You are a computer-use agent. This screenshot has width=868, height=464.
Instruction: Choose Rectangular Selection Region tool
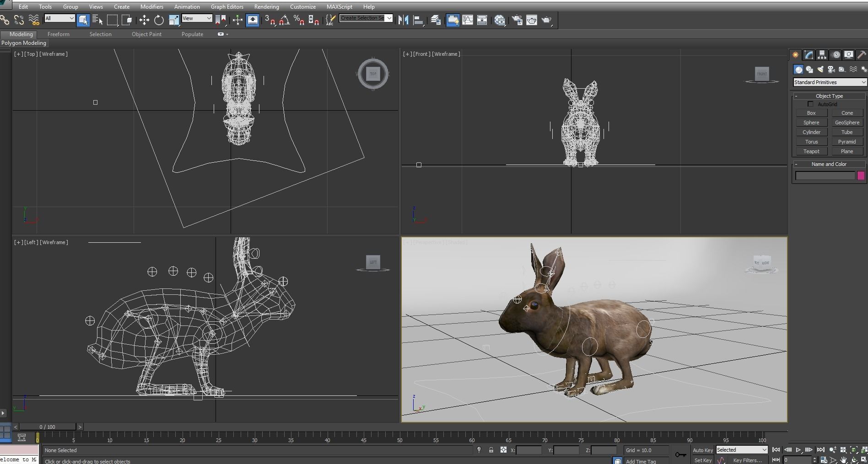pos(112,20)
